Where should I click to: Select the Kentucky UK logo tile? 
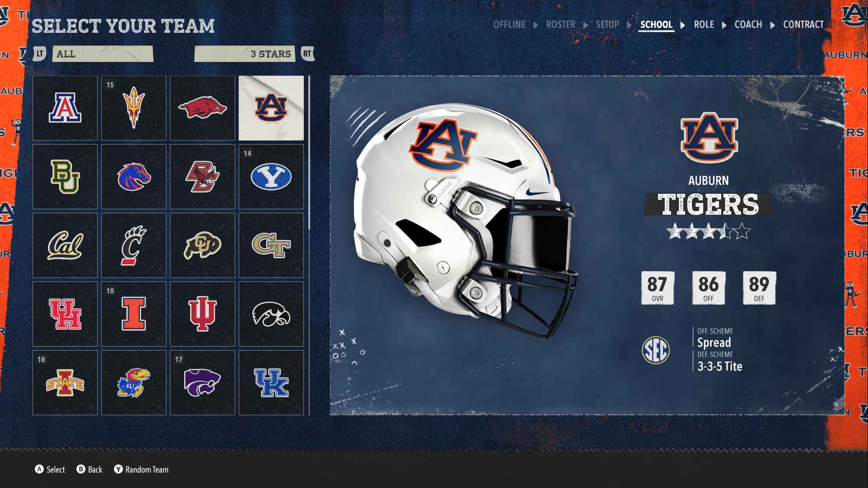tap(271, 383)
